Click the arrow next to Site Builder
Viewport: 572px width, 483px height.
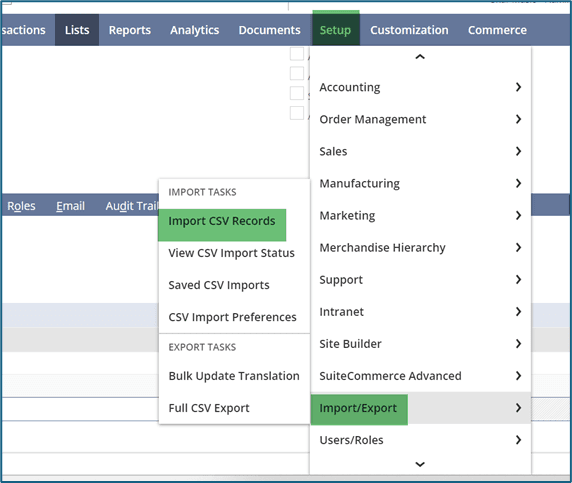click(518, 344)
